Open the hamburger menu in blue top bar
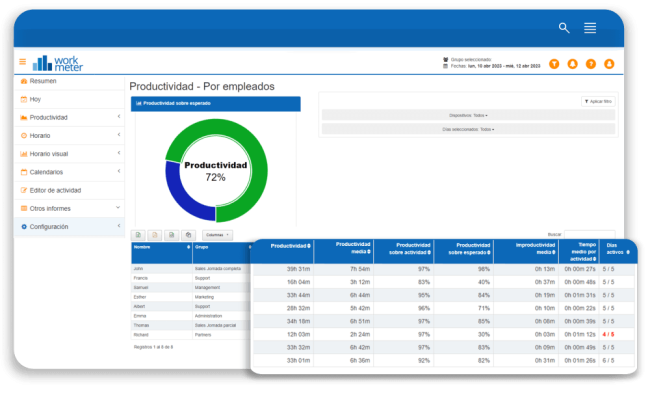The width and height of the screenshot is (650, 395). point(590,28)
